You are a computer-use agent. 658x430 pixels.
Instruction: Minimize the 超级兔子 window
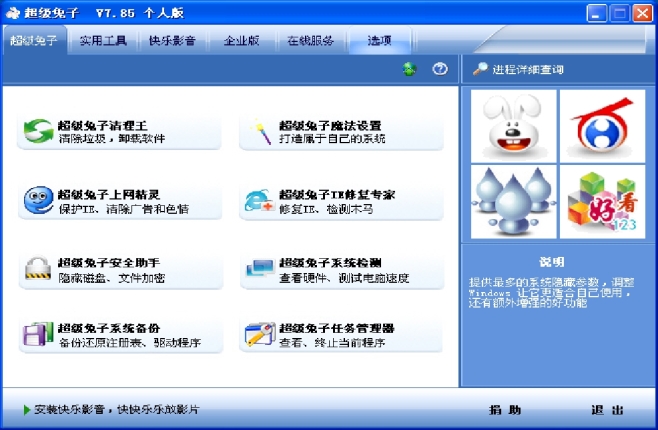pyautogui.click(x=596, y=13)
